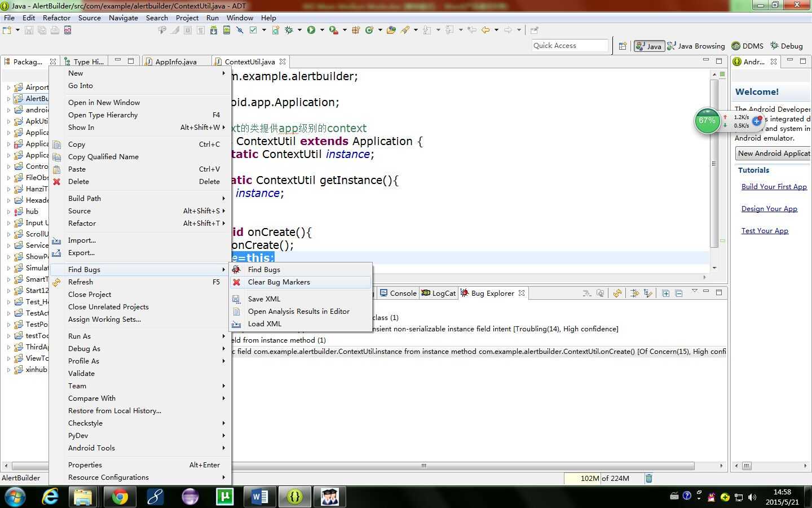Switch to the Debug perspective
The image size is (812, 508).
point(787,46)
